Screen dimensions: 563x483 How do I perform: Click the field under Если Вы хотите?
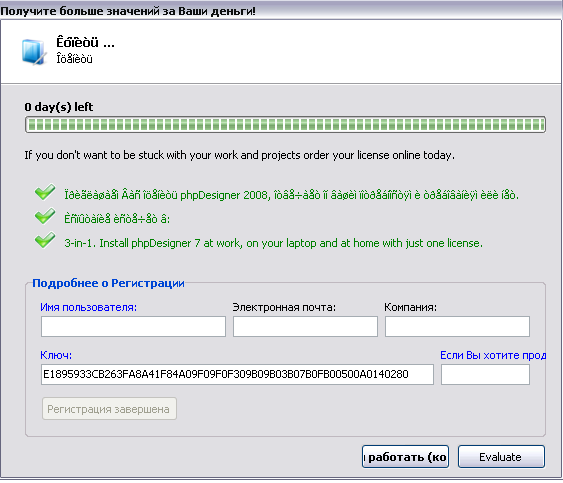[485, 375]
